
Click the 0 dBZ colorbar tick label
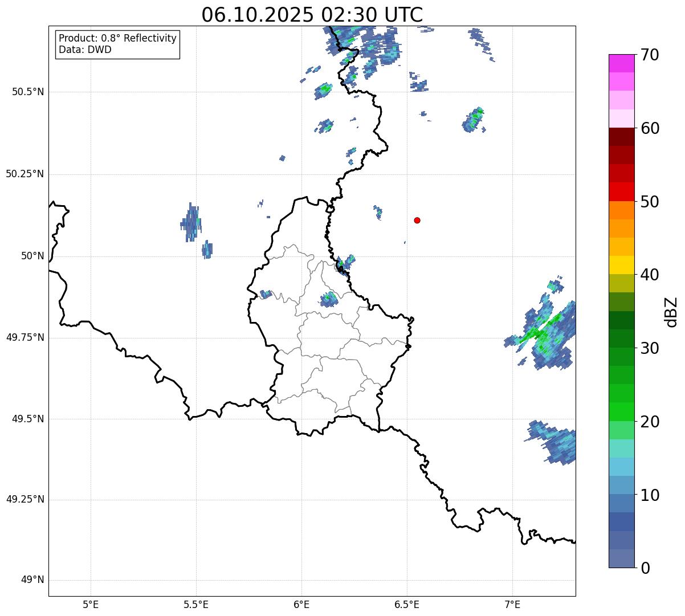[645, 568]
